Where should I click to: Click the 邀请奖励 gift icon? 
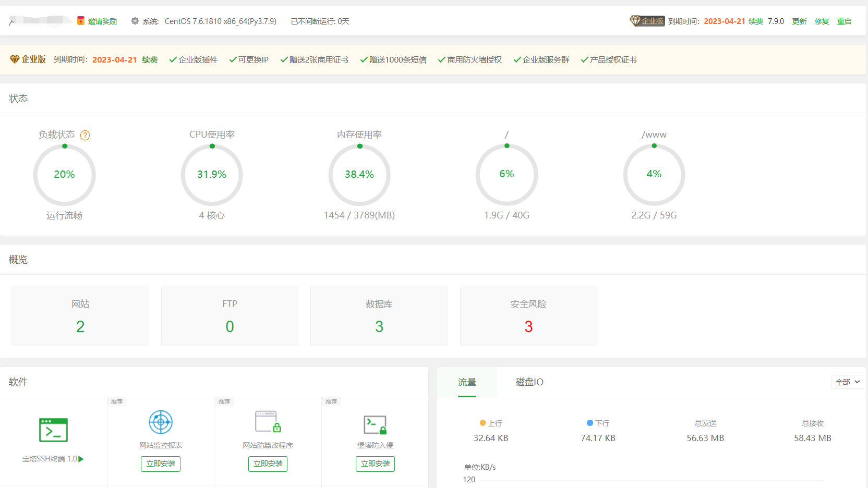coord(80,20)
